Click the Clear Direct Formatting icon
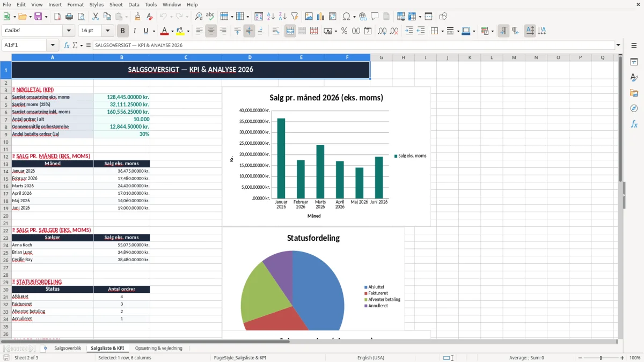This screenshot has height=362, width=644. point(149,17)
